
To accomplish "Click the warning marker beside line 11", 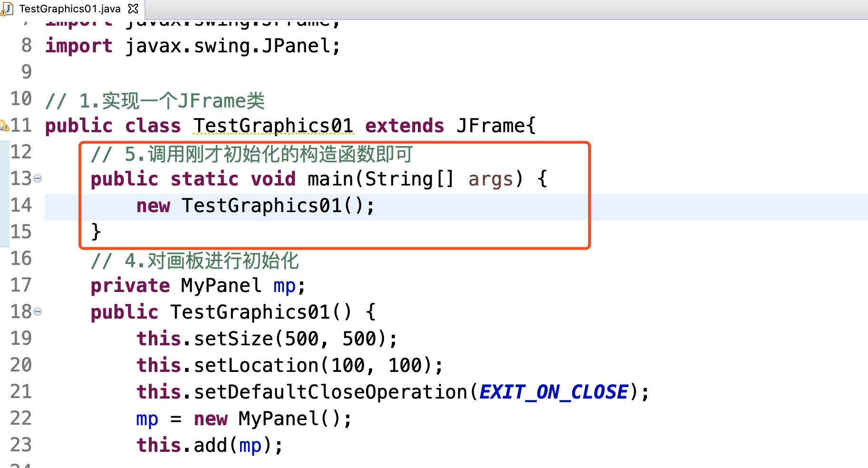I will click(x=4, y=126).
